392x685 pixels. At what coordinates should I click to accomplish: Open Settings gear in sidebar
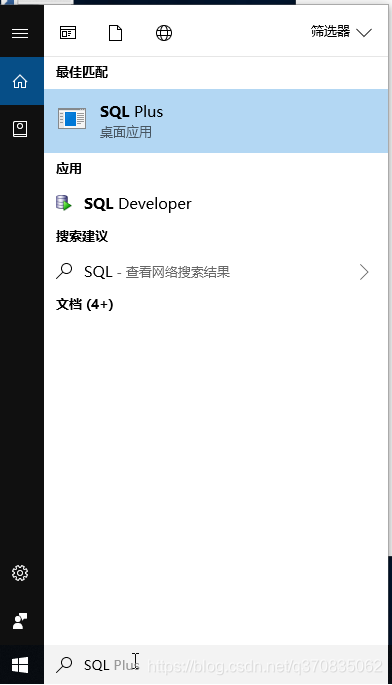click(x=20, y=573)
